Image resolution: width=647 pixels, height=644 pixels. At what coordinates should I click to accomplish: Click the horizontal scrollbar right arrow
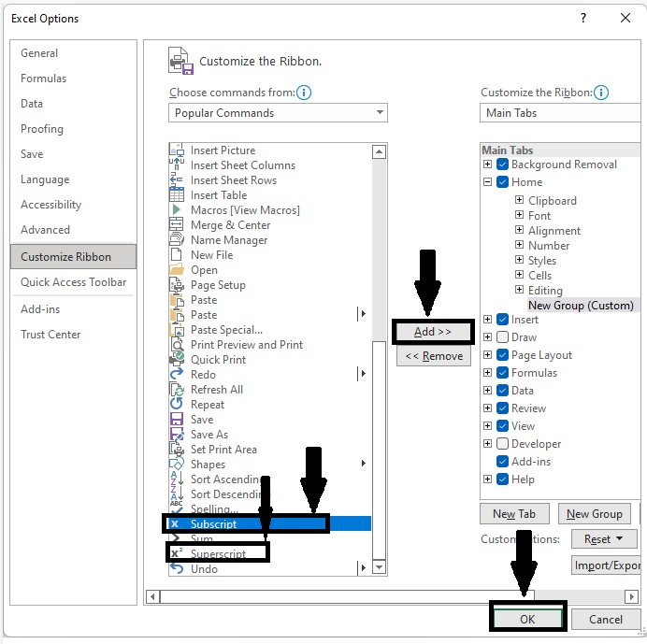click(631, 596)
